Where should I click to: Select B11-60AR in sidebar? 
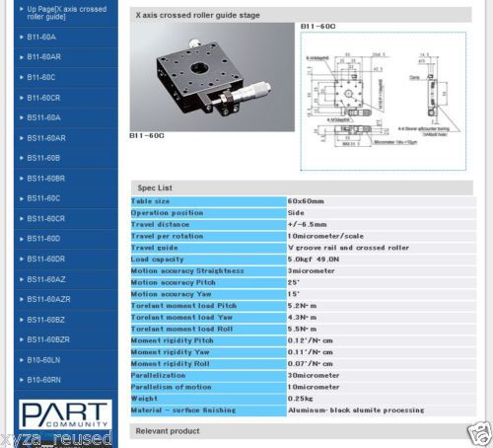(x=44, y=57)
